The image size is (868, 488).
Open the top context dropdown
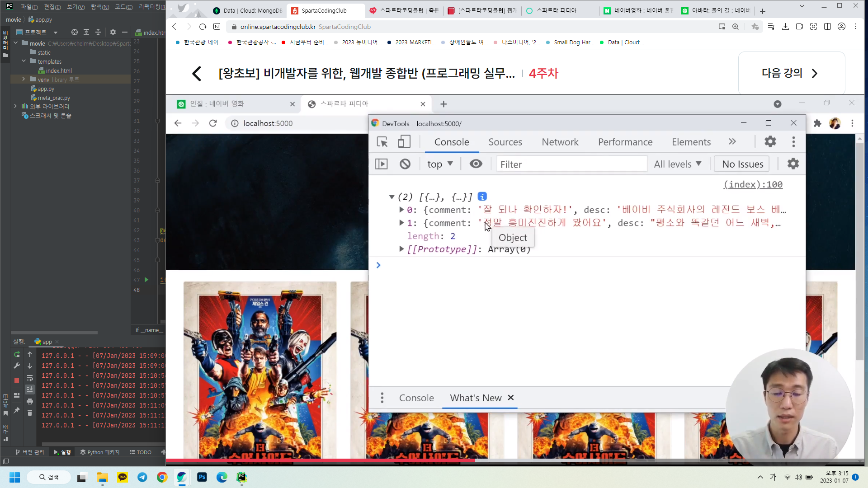[440, 164]
